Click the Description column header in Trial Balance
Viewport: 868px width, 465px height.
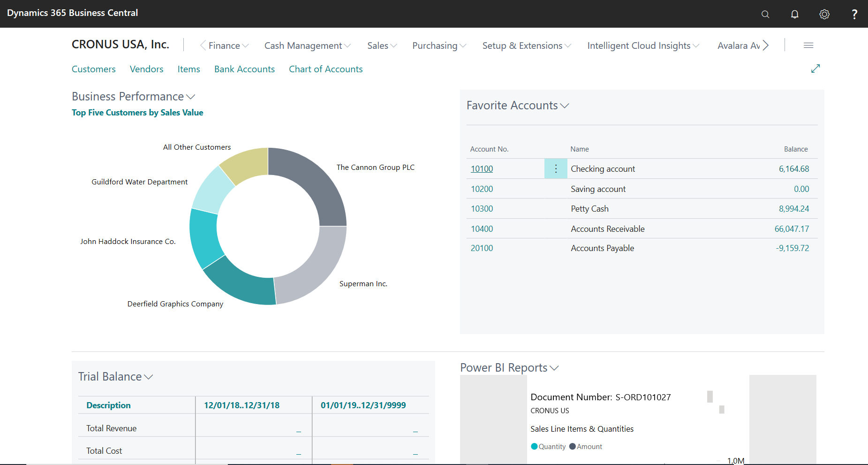click(108, 405)
